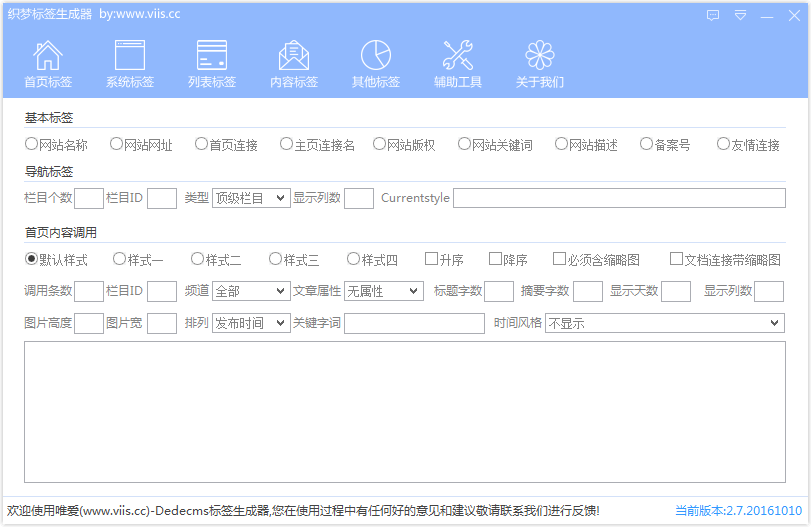Enable the 升序 checkbox
This screenshot has width=811, height=527.
click(x=431, y=259)
